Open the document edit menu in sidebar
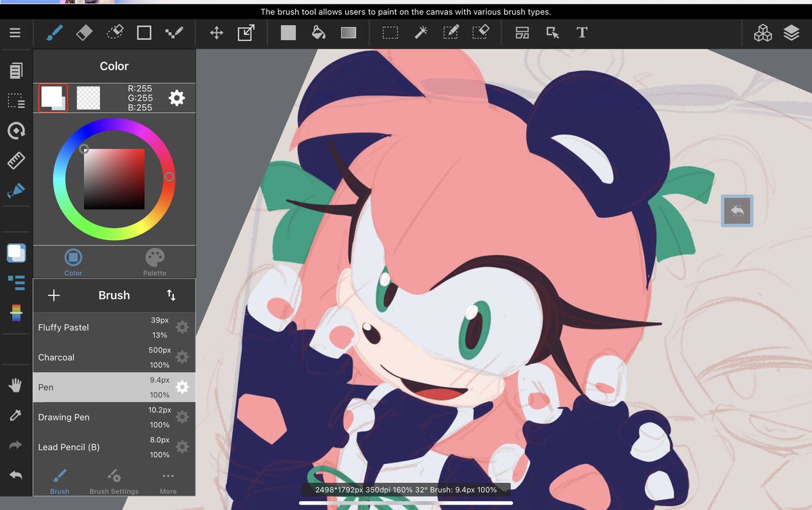Viewport: 812px width, 510px height. (16, 70)
